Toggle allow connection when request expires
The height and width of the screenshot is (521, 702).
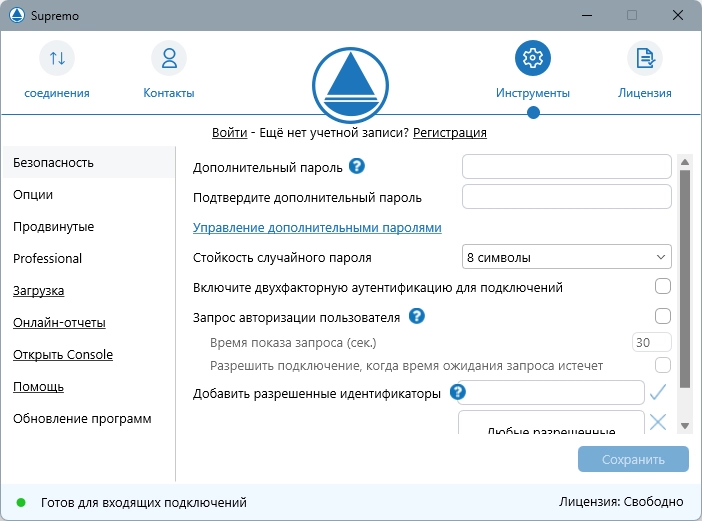(x=663, y=365)
